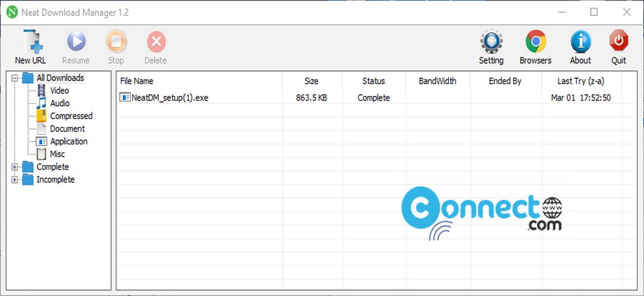Sort by Status column header
This screenshot has height=296, width=644.
pos(373,82)
